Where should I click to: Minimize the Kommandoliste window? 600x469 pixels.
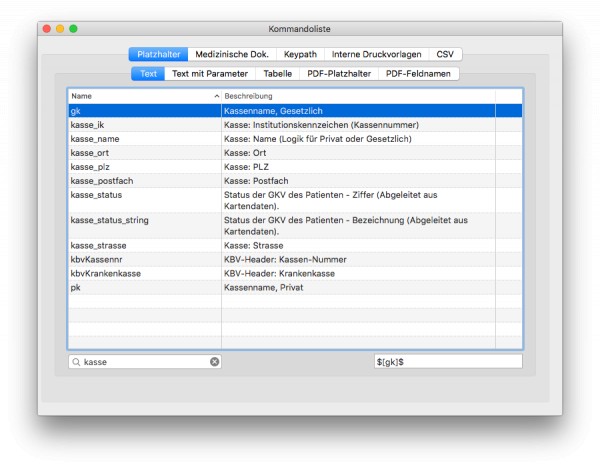tap(60, 29)
